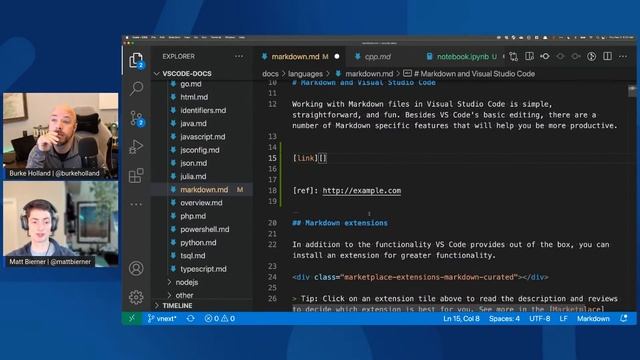
Task: Open the Run and Debug view
Action: click(x=136, y=147)
